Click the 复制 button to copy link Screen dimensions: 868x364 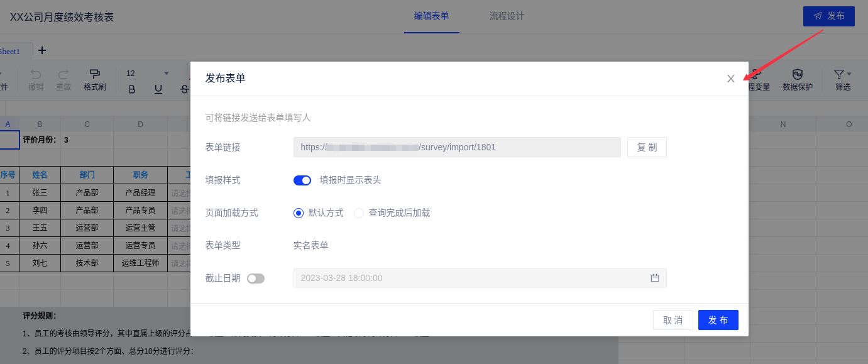coord(647,147)
